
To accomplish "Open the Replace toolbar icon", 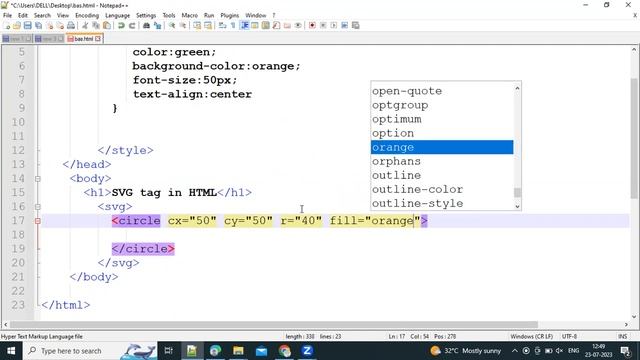I will 157,25.
